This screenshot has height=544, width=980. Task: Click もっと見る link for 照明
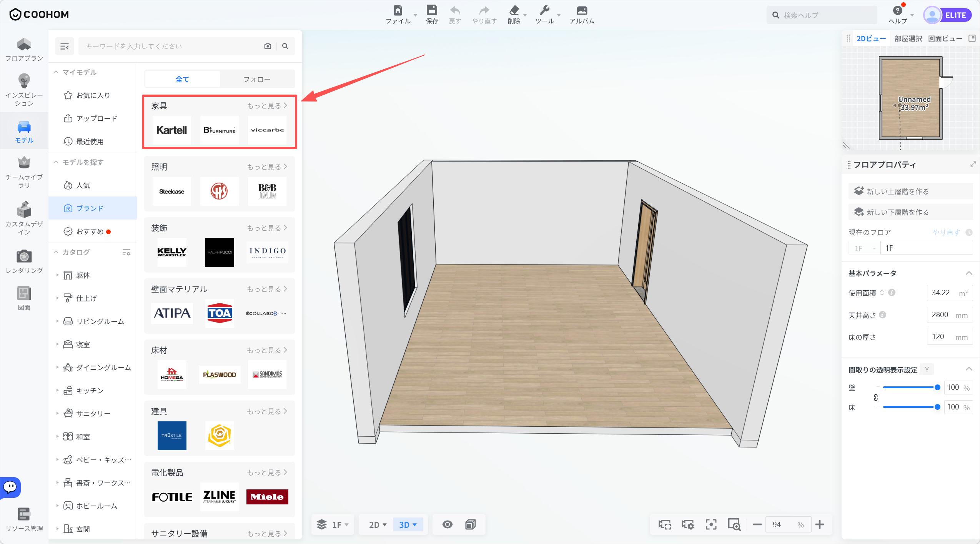click(x=267, y=166)
